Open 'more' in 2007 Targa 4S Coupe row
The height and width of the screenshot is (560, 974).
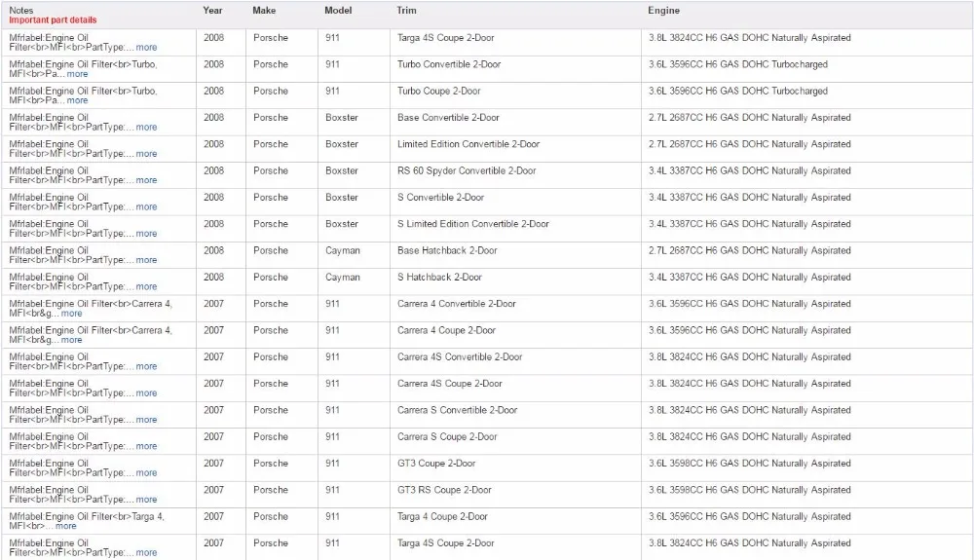pyautogui.click(x=146, y=553)
